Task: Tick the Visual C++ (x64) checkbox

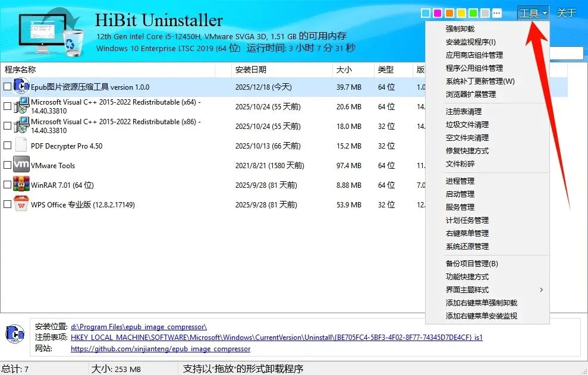Action: 7,106
